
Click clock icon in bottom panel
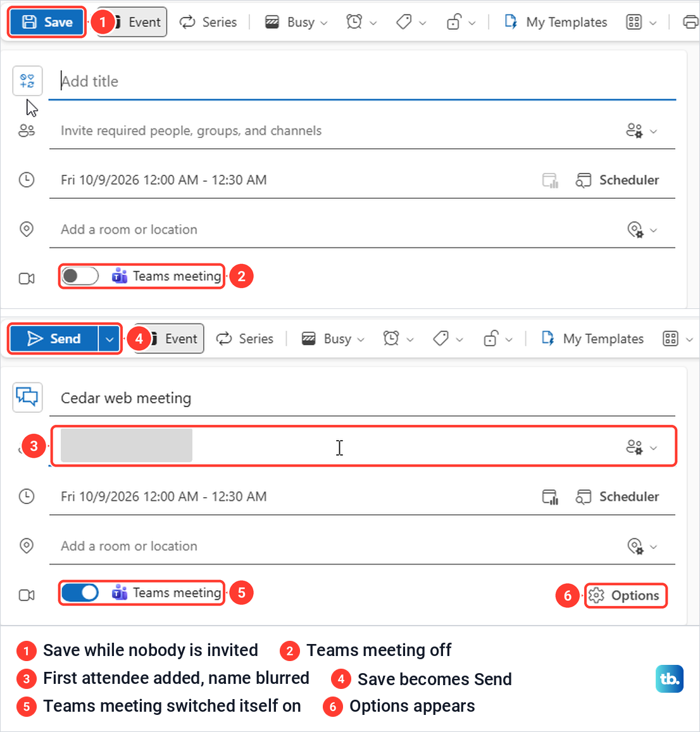[x=27, y=496]
